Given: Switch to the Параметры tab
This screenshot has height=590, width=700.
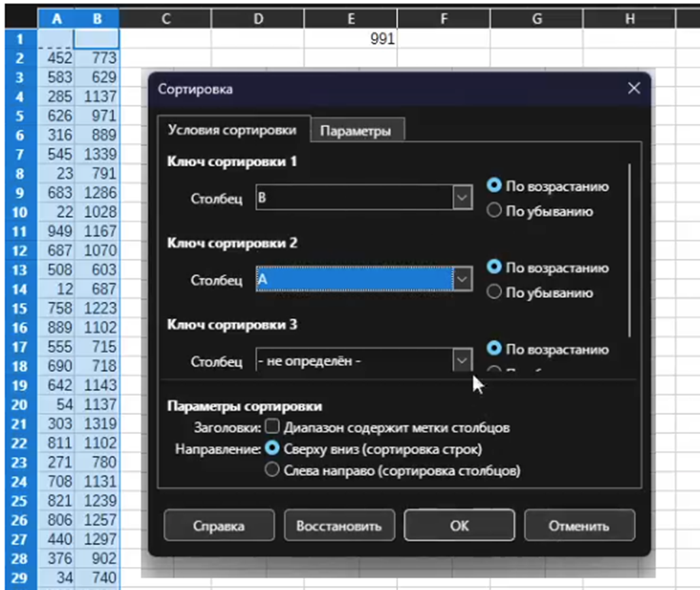Looking at the screenshot, I should click(x=355, y=131).
